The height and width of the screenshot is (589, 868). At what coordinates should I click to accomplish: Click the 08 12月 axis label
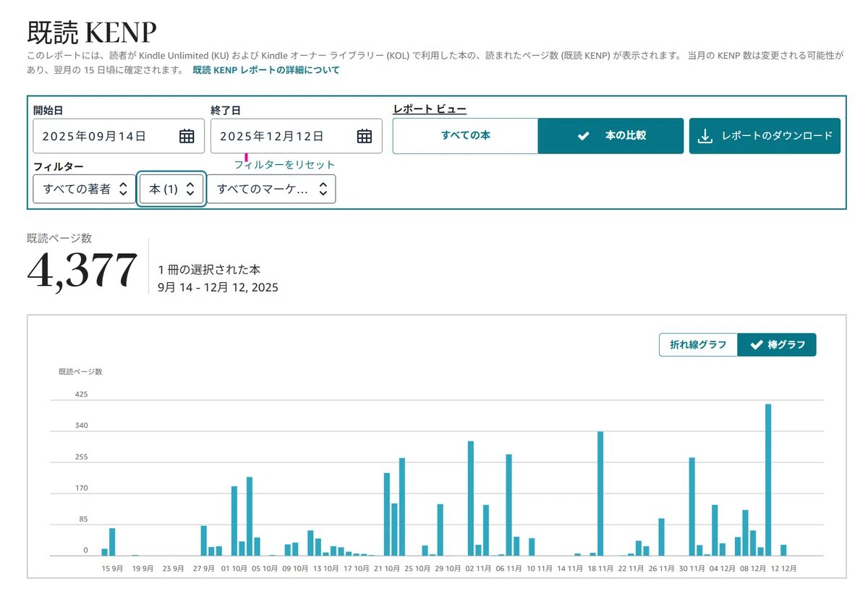(752, 569)
